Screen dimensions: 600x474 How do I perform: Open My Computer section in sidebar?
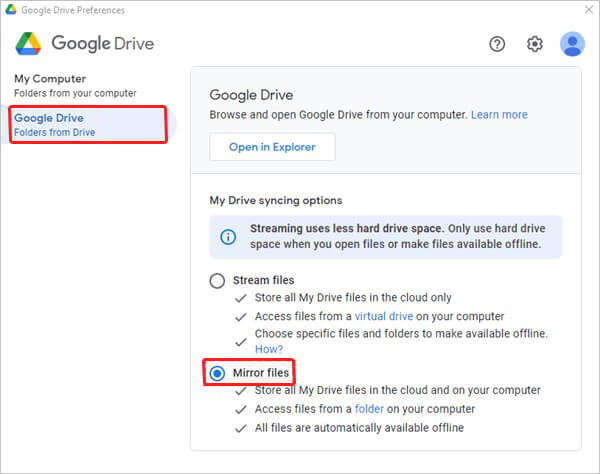click(x=75, y=86)
